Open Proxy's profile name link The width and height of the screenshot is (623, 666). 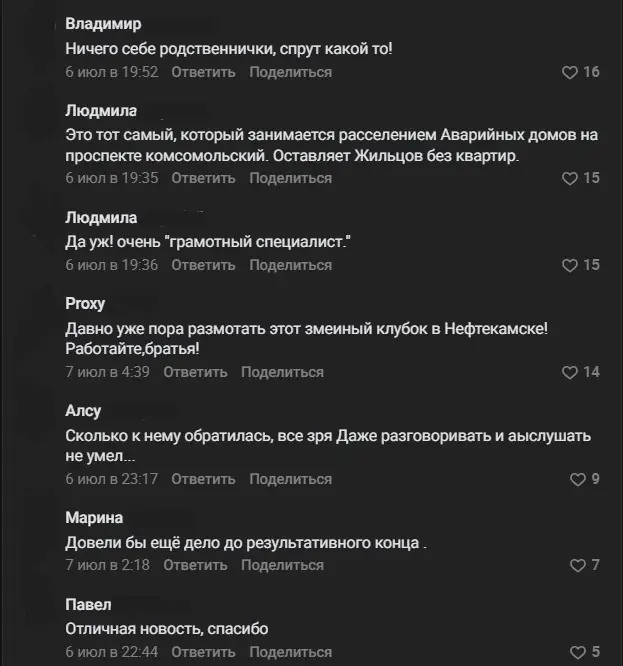point(85,304)
